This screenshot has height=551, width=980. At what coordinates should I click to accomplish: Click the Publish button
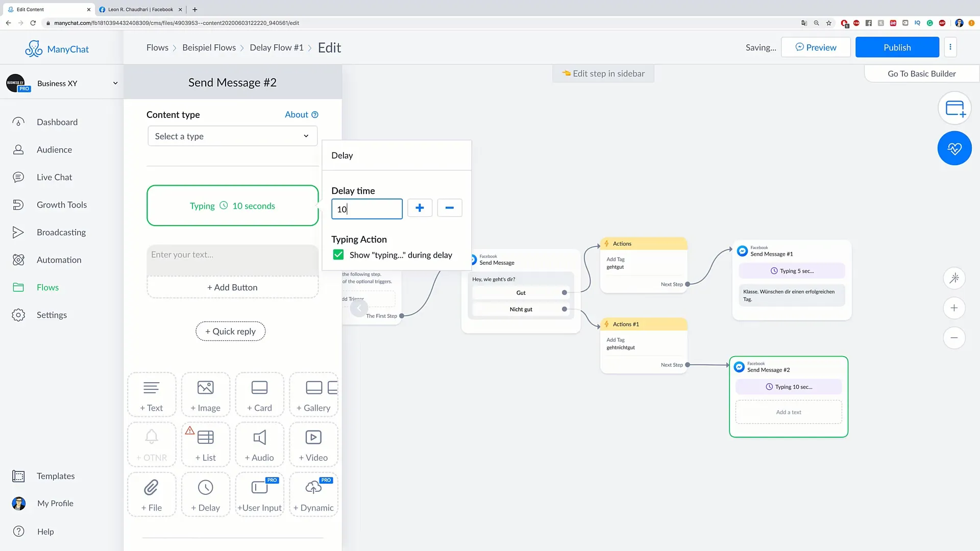[x=897, y=47]
